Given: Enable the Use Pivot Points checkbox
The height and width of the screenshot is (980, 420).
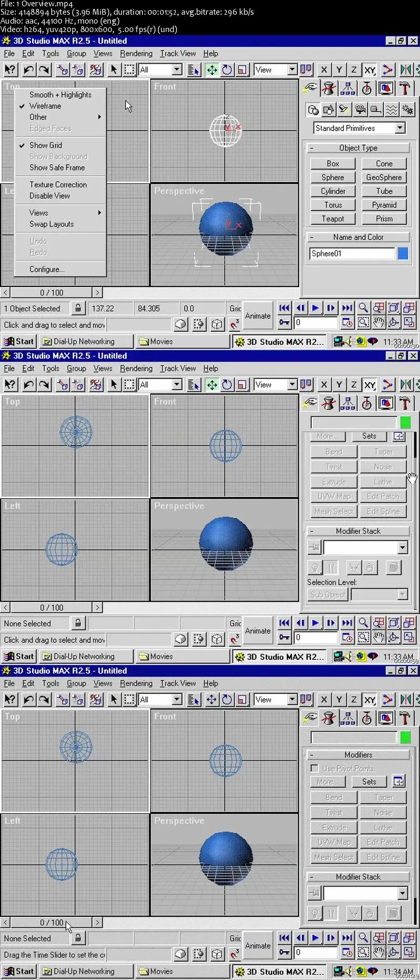Looking at the screenshot, I should pos(314,768).
